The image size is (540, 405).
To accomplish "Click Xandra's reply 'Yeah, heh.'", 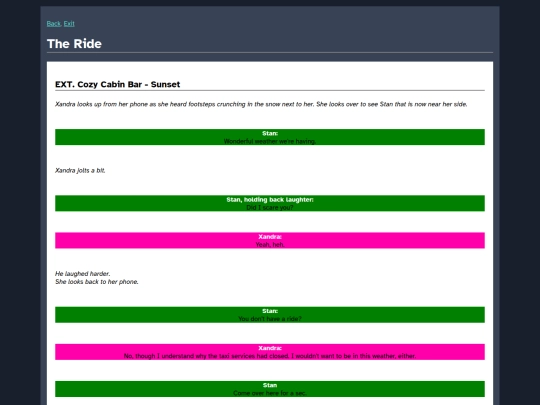I will coord(270,245).
